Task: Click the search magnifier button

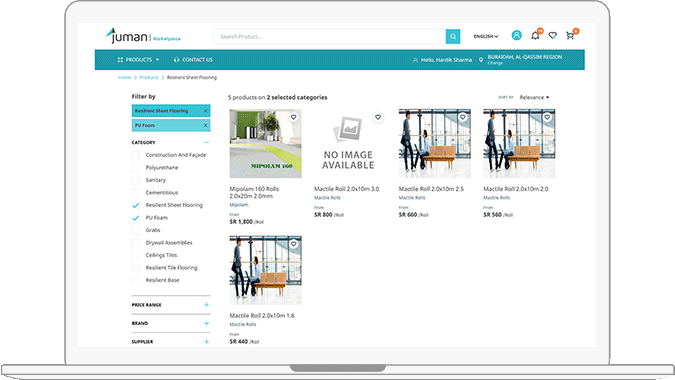Action: click(453, 37)
